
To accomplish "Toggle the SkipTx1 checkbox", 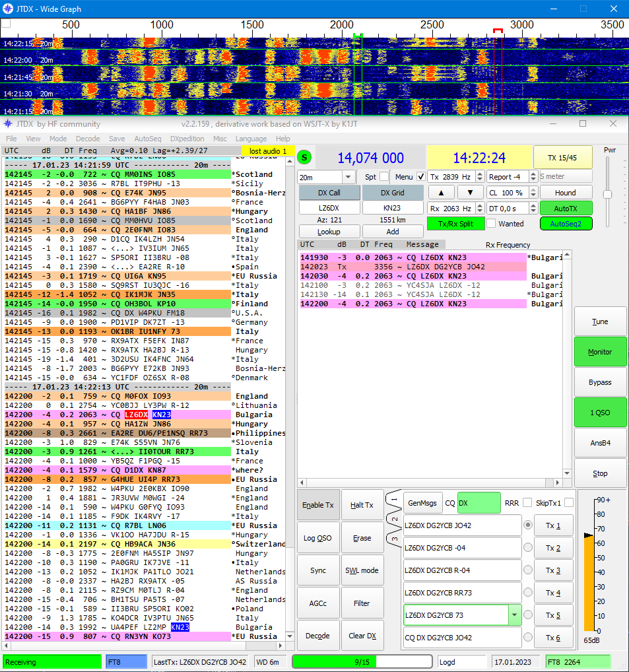I will tap(568, 503).
